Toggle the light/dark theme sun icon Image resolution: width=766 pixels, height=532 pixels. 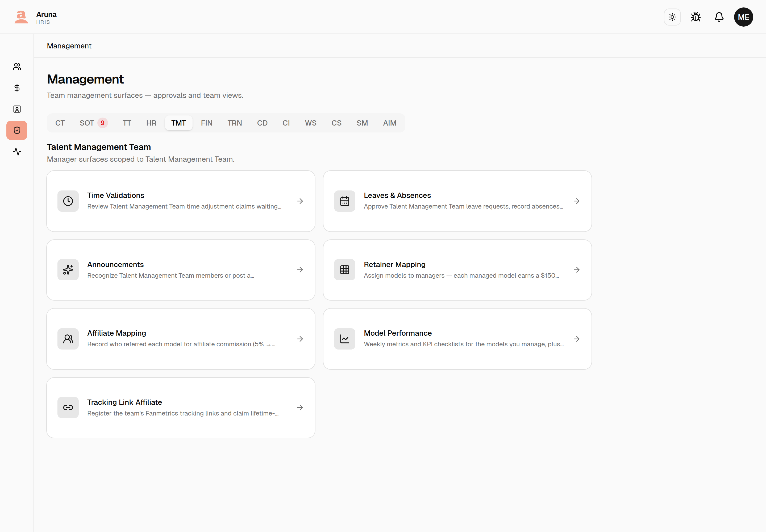click(672, 17)
